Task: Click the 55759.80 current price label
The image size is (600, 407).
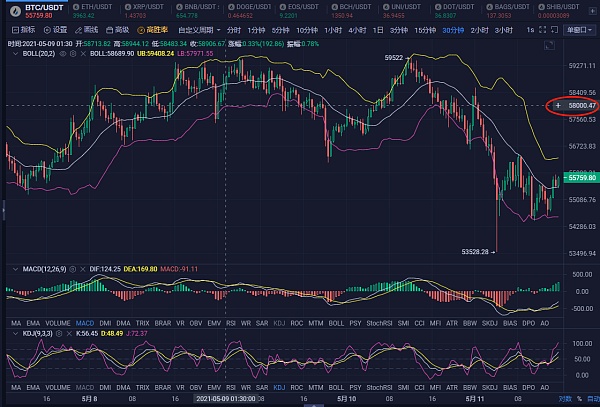Action: [x=582, y=177]
